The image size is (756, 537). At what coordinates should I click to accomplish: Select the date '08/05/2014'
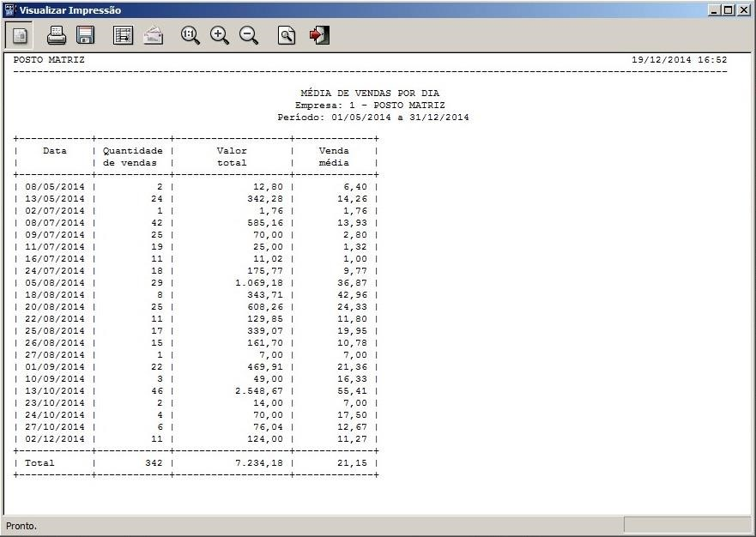54,186
